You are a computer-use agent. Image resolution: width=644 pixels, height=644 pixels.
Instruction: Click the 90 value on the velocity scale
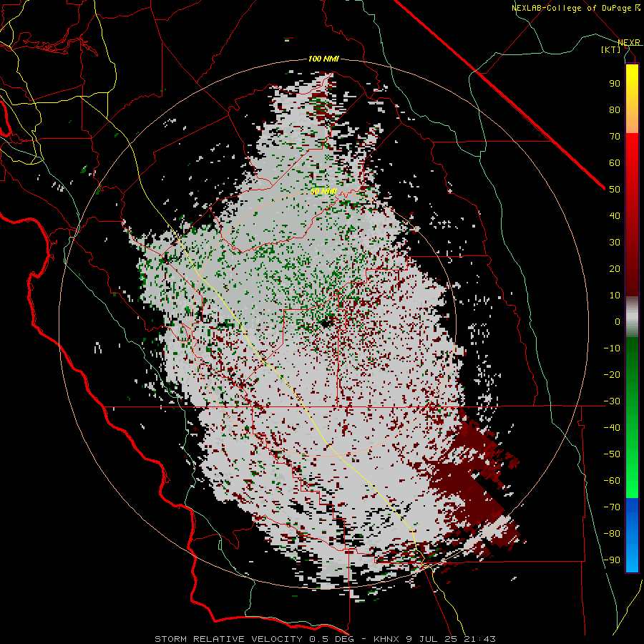[615, 84]
